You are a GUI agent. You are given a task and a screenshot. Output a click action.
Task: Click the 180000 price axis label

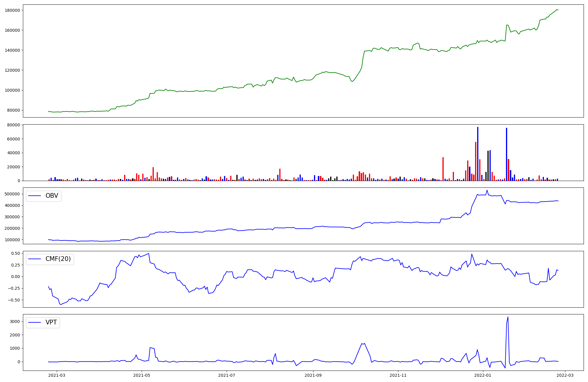point(12,10)
